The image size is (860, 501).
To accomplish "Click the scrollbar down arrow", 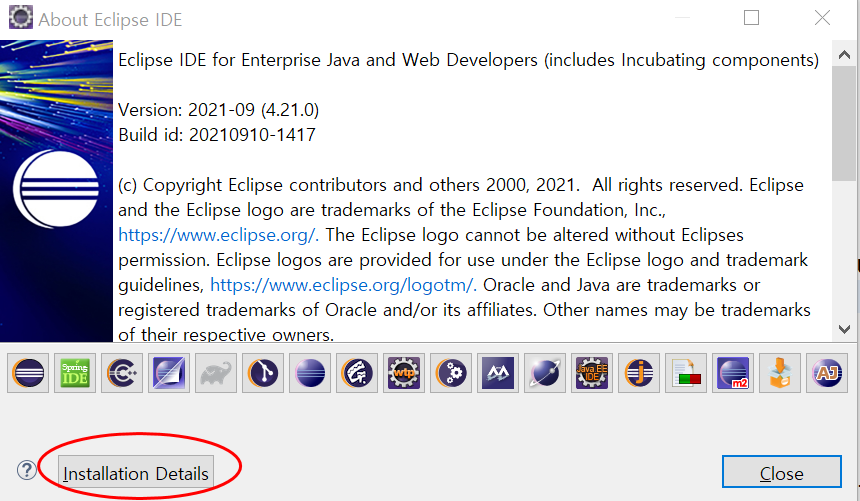I will coord(844,329).
